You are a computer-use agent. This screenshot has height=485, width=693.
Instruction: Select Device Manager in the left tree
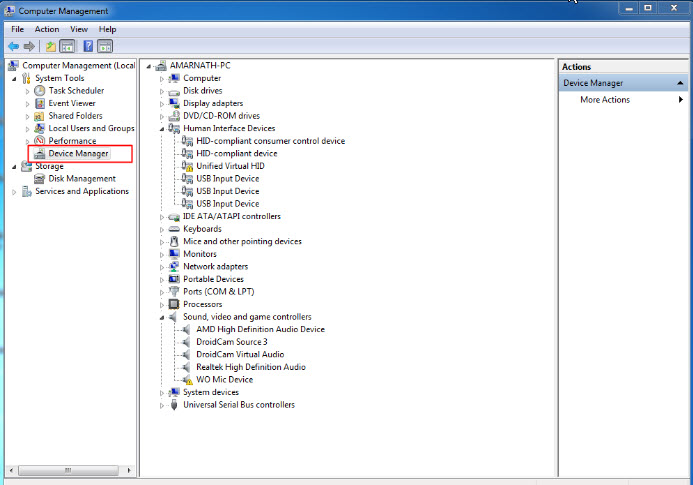78,153
